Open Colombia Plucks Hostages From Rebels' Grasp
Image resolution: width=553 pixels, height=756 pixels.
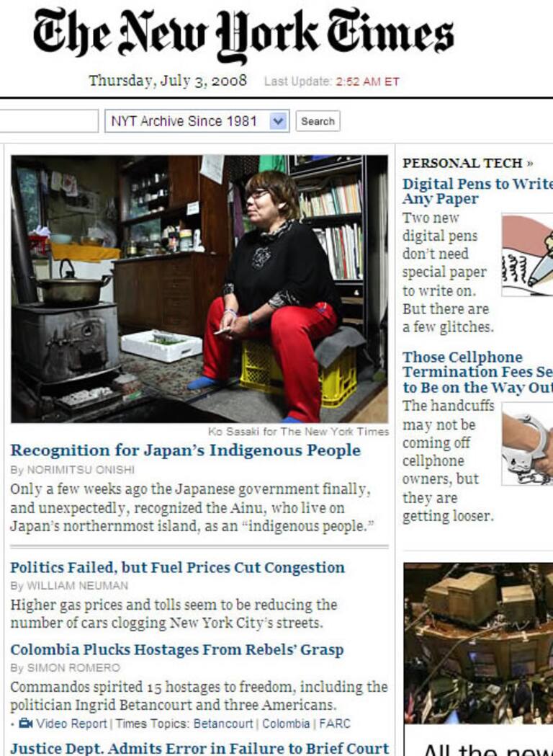click(x=177, y=649)
